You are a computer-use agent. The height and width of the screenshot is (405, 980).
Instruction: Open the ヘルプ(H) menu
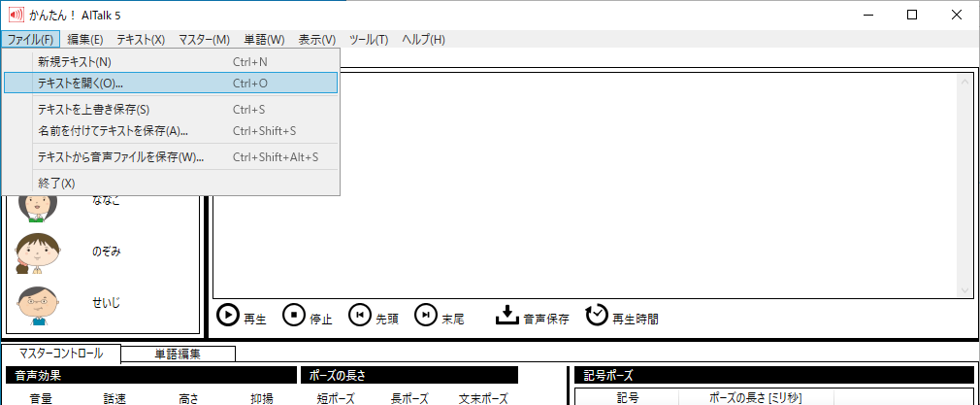(423, 40)
